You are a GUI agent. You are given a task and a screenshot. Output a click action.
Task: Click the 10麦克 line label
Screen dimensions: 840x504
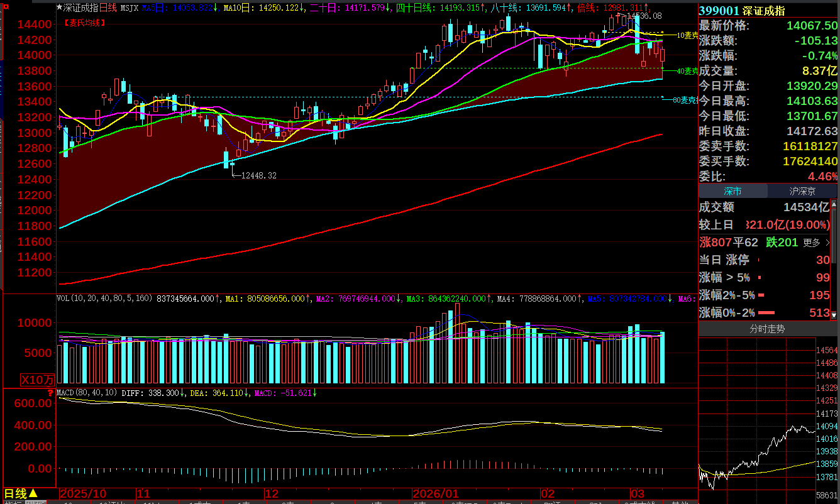(687, 36)
